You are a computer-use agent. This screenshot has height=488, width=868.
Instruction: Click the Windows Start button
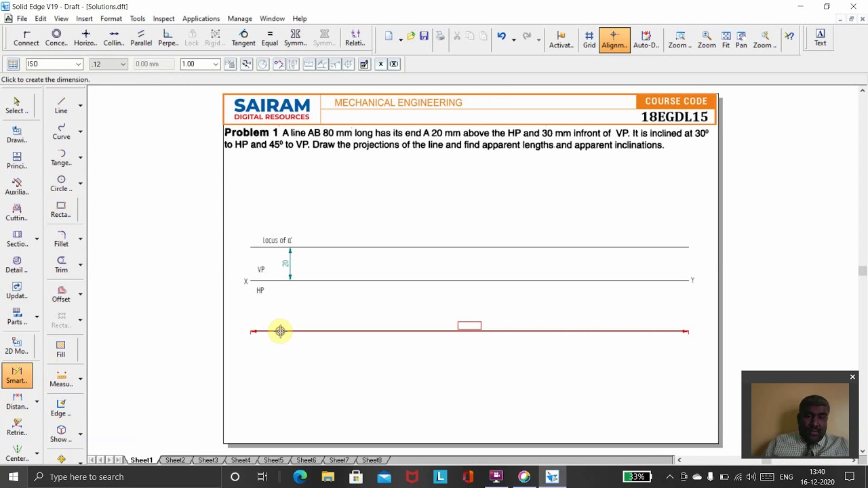click(x=14, y=476)
